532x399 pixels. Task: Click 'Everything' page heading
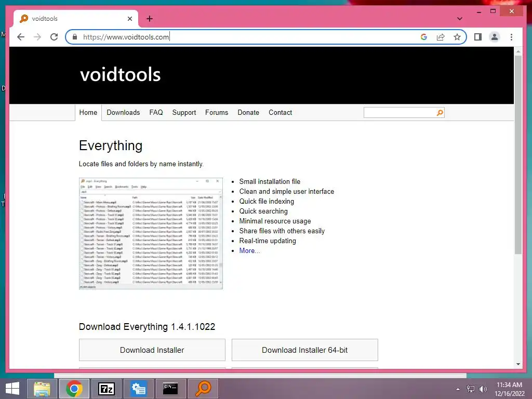pyautogui.click(x=111, y=146)
